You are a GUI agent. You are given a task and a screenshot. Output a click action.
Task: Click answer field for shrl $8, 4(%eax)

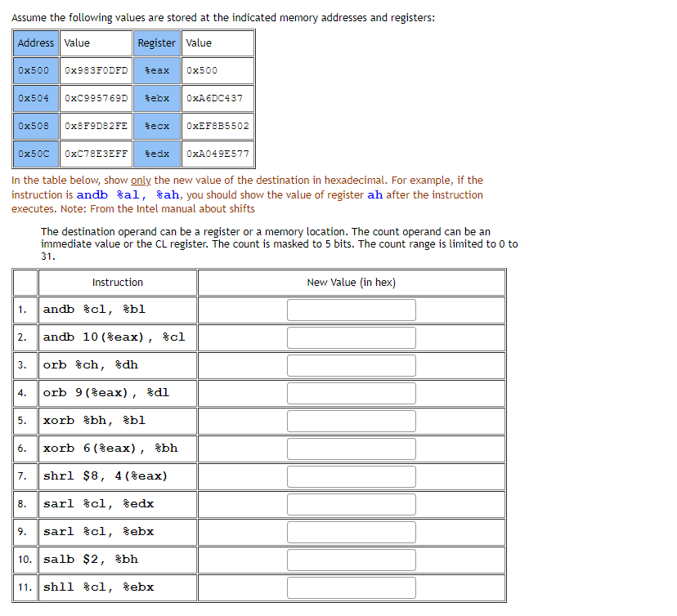[x=351, y=476]
